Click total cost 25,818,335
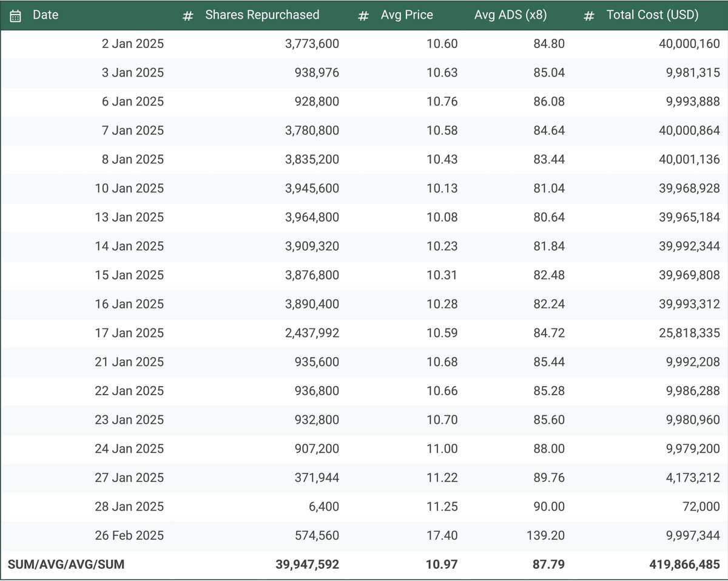 coord(690,333)
